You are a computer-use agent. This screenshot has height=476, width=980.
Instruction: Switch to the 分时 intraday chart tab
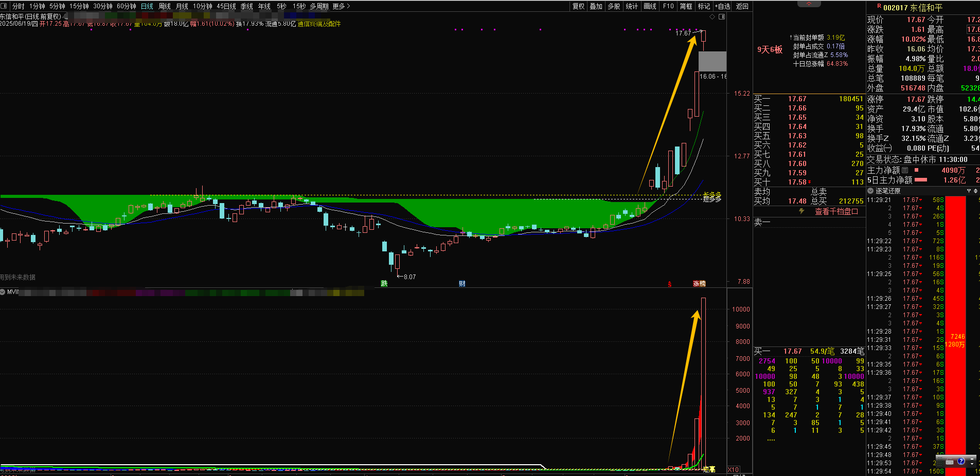[18, 6]
